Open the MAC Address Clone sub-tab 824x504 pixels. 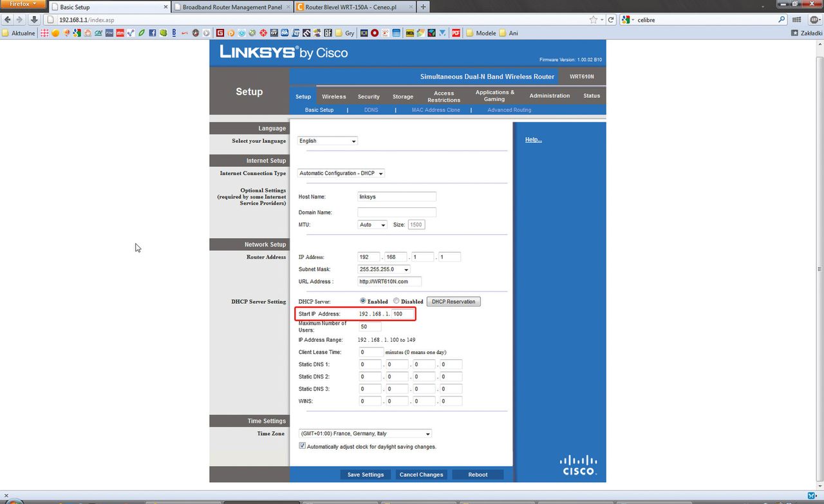click(436, 110)
